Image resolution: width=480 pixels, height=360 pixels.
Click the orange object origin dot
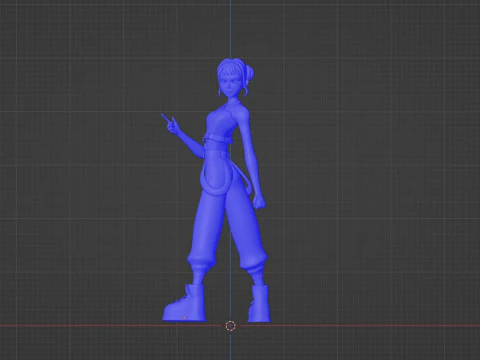[x=185, y=318]
